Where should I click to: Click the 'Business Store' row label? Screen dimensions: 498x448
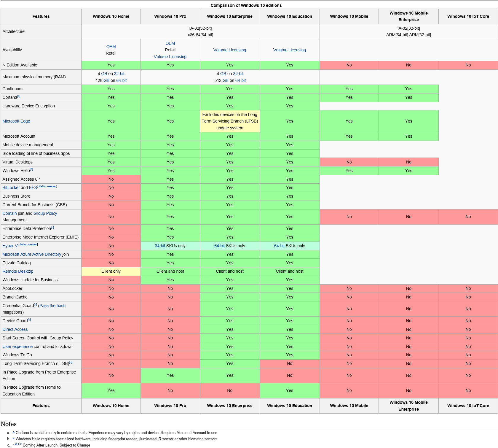[16, 196]
